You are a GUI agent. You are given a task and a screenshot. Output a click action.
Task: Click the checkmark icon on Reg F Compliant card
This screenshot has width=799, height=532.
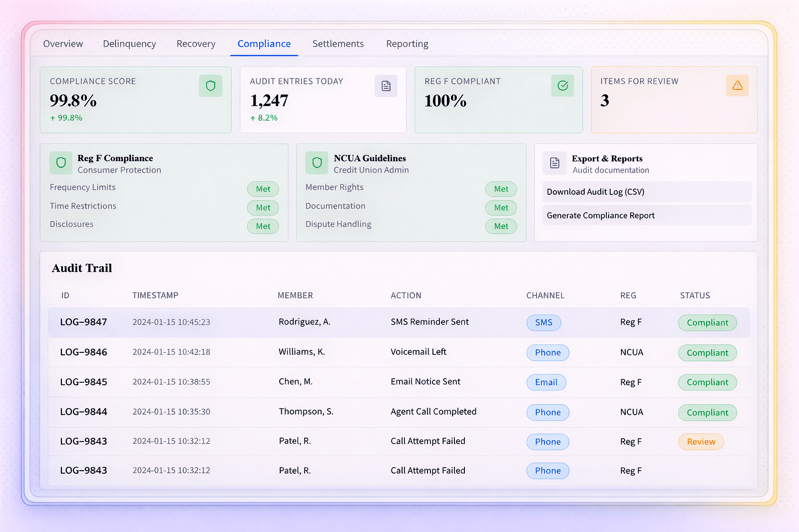pos(563,86)
